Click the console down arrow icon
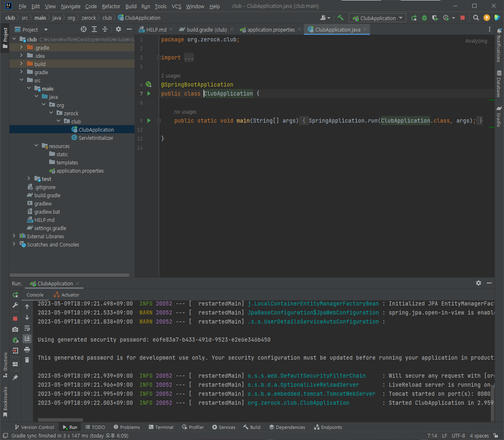The width and height of the screenshot is (504, 440). click(x=27, y=317)
